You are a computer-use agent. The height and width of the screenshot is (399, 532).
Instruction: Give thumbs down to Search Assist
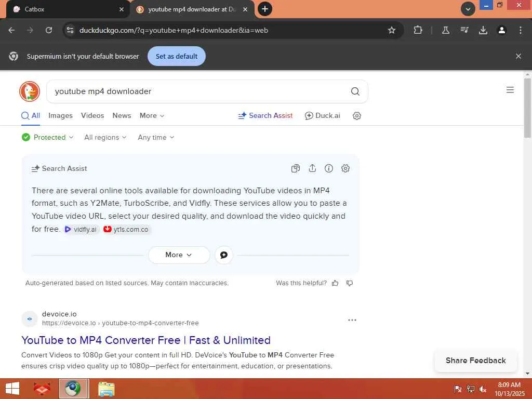[x=350, y=283]
